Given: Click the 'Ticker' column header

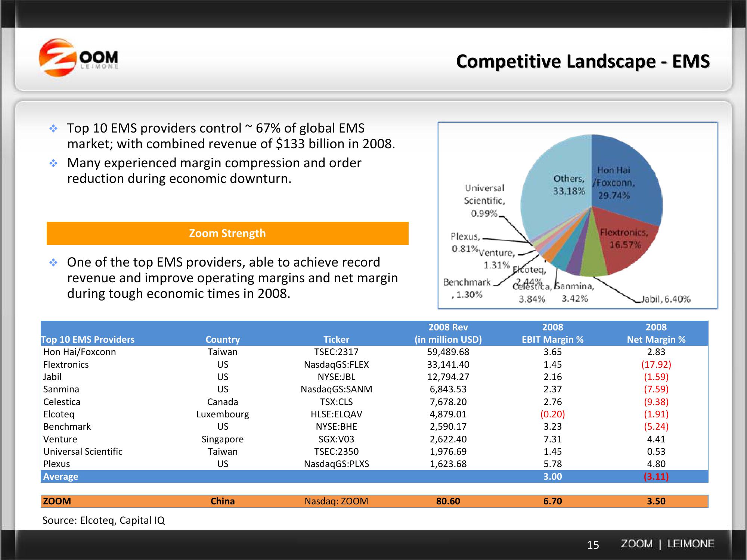Looking at the screenshot, I should (x=336, y=339).
